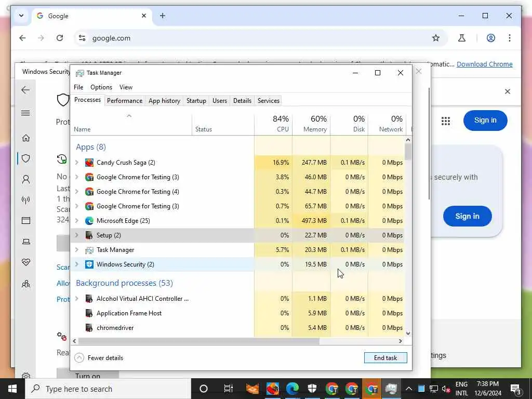Image resolution: width=532 pixels, height=399 pixels.
Task: Bookmark this page with the star icon
Action: 436,38
